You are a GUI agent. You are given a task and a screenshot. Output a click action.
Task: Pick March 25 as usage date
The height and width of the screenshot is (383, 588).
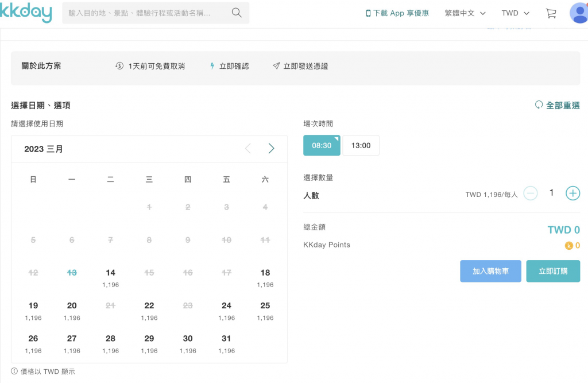[265, 311]
